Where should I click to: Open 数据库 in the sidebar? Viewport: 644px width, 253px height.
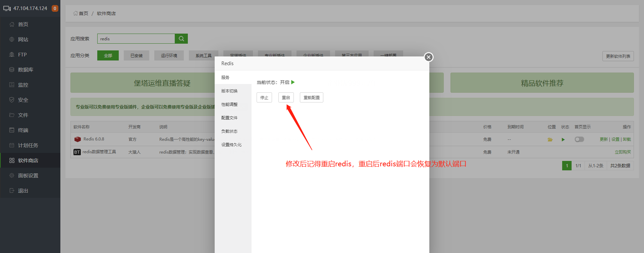[25, 70]
